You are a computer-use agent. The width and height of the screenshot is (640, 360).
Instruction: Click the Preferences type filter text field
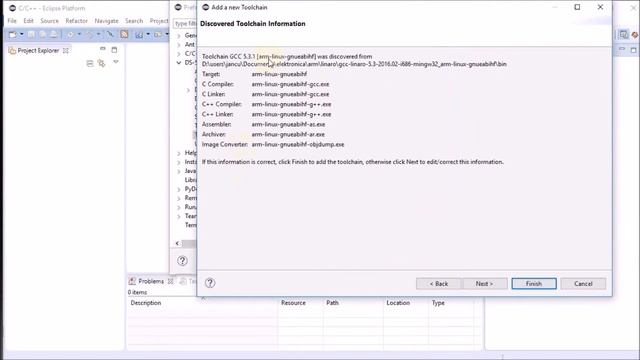185,24
